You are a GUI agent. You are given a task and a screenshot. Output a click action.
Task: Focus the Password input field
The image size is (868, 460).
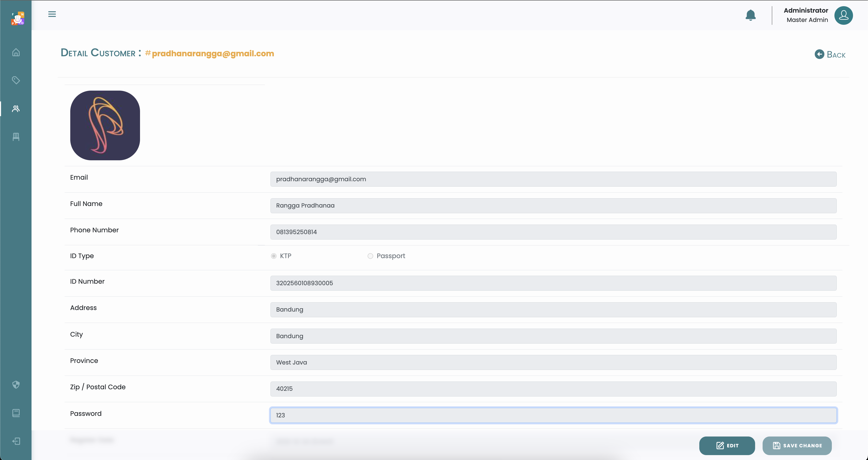point(553,415)
